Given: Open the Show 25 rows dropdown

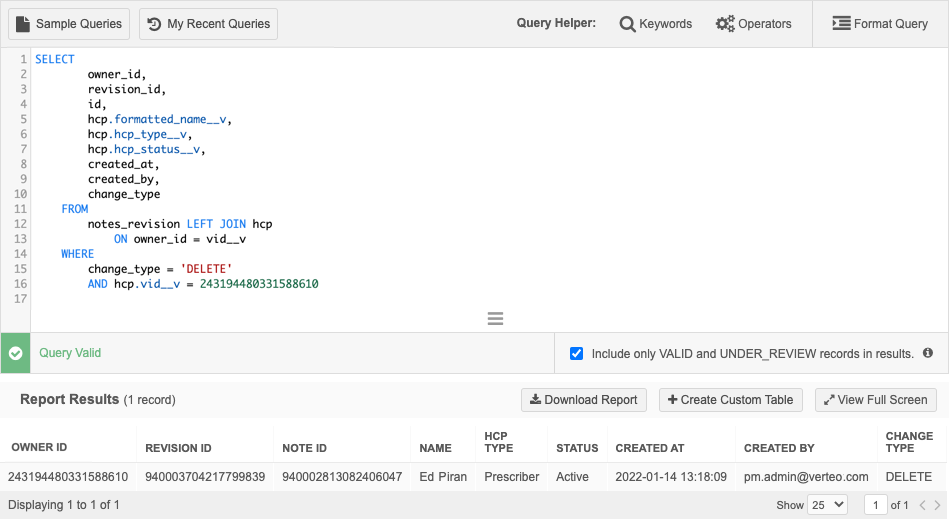Looking at the screenshot, I should click(826, 505).
